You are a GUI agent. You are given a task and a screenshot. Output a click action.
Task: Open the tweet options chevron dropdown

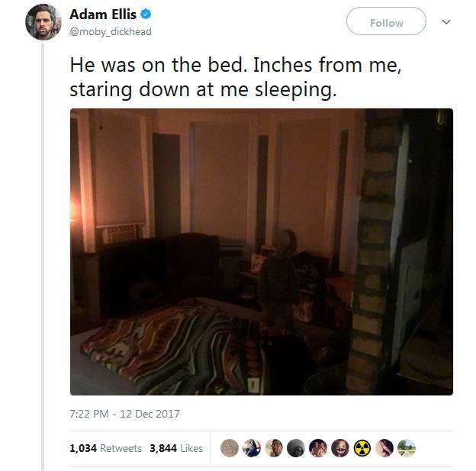coord(446,22)
